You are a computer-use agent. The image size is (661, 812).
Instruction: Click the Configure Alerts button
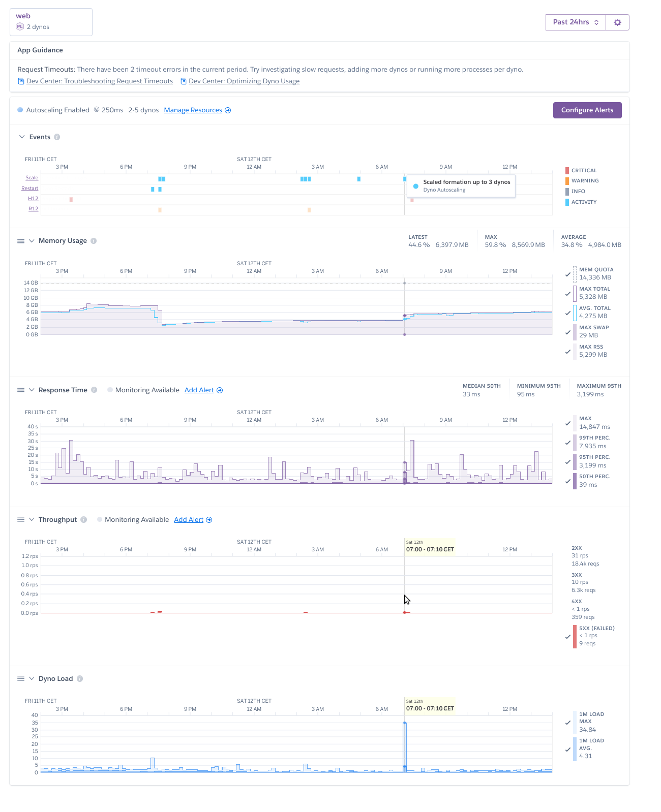pyautogui.click(x=587, y=110)
